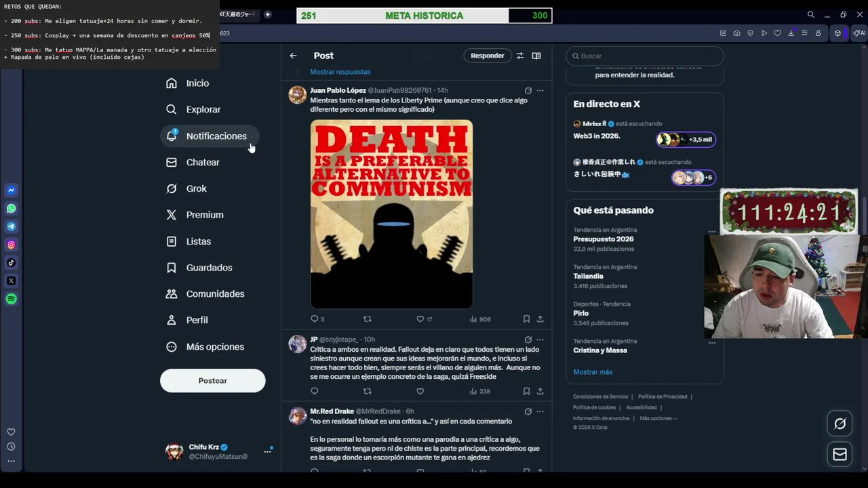Viewport: 868px width, 488px height.
Task: Open options for Presupuesto 2026 trend
Action: [x=712, y=230]
